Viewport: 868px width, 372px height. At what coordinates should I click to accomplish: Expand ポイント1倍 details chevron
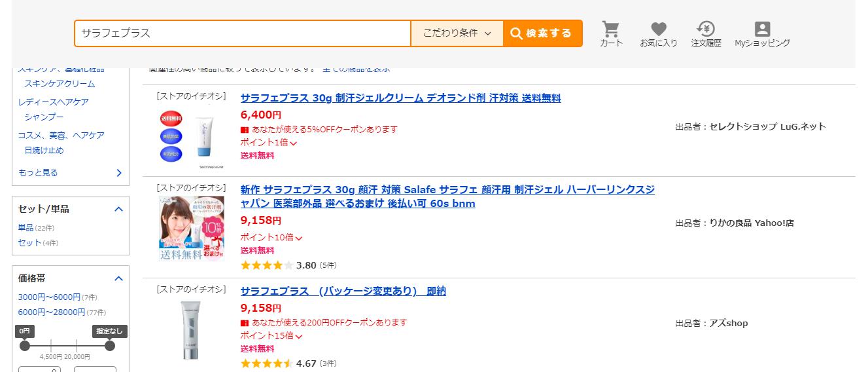(x=294, y=143)
